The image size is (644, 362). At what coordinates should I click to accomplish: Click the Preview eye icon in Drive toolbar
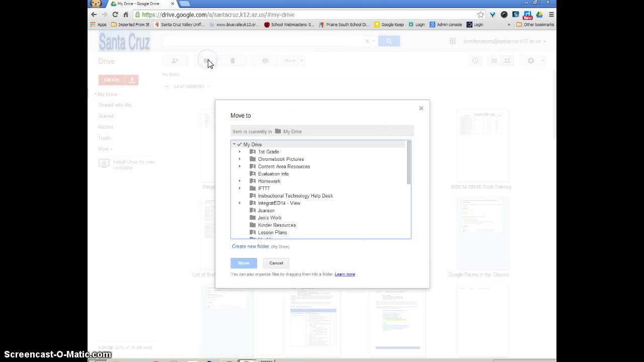(265, 60)
